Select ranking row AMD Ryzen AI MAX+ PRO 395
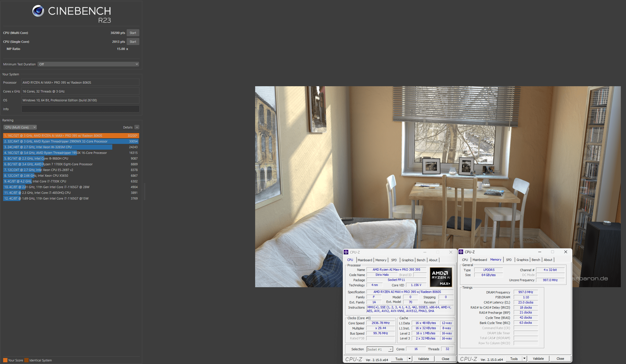 71,136
